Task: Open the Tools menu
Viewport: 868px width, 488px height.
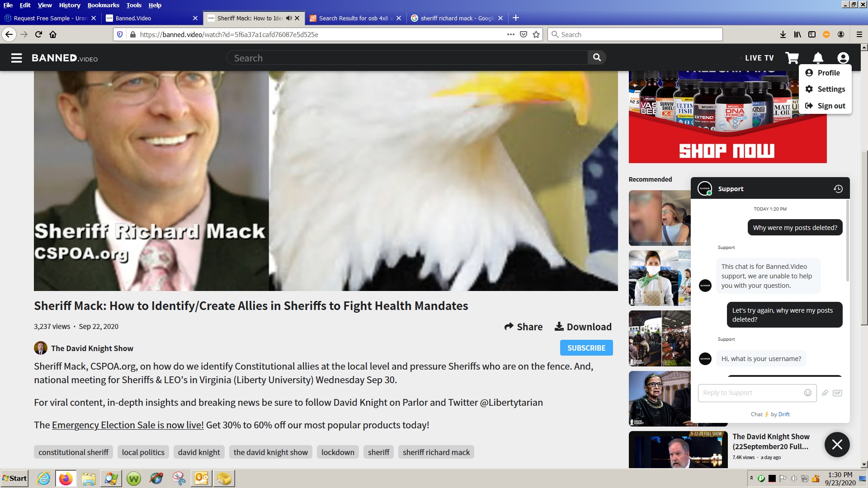Action: tap(134, 5)
